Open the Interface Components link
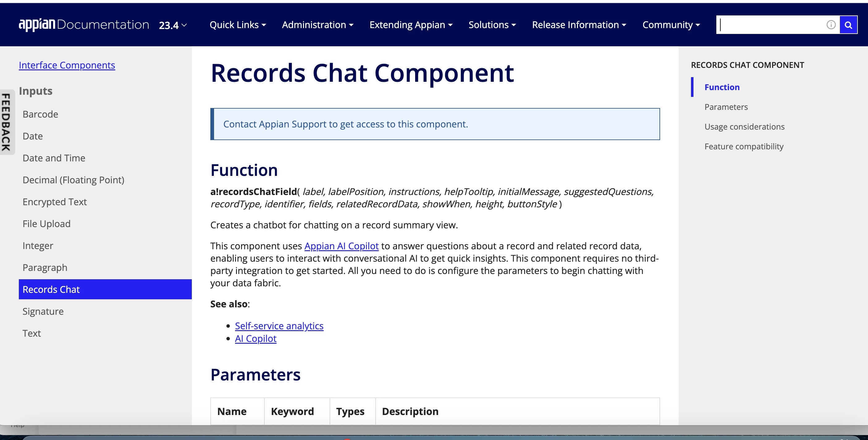This screenshot has width=868, height=440. click(x=67, y=65)
